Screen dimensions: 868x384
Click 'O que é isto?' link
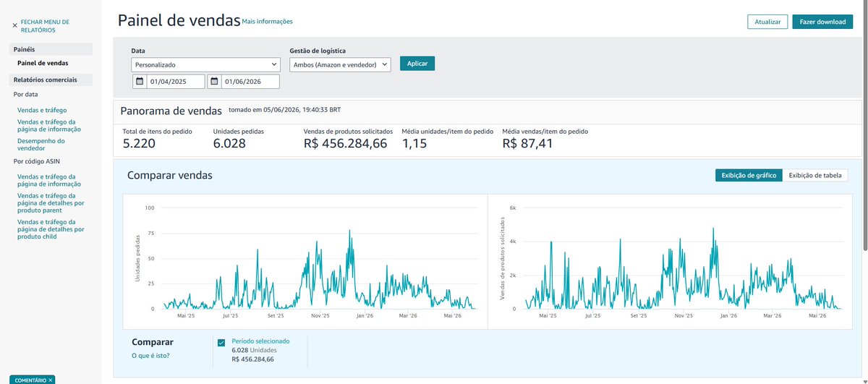150,355
